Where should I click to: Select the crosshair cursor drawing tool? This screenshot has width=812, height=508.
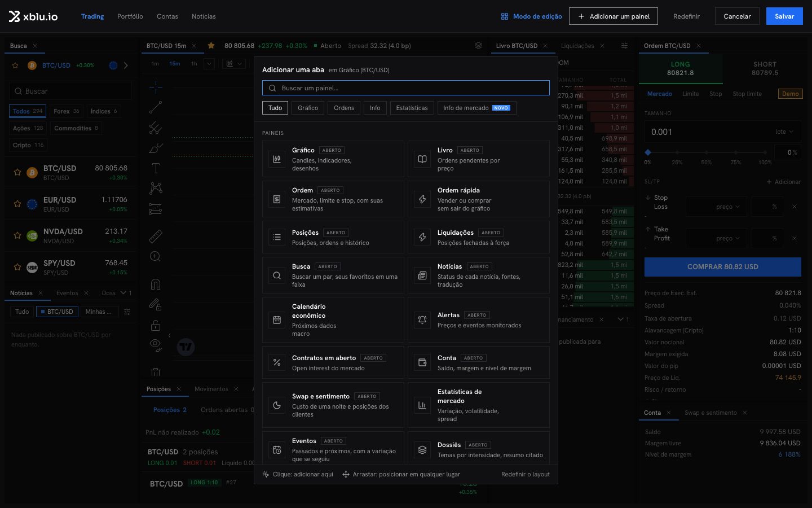156,86
